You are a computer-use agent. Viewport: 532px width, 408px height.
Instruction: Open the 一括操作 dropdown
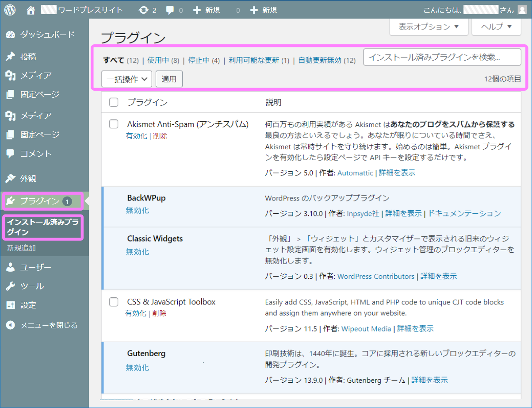(126, 78)
